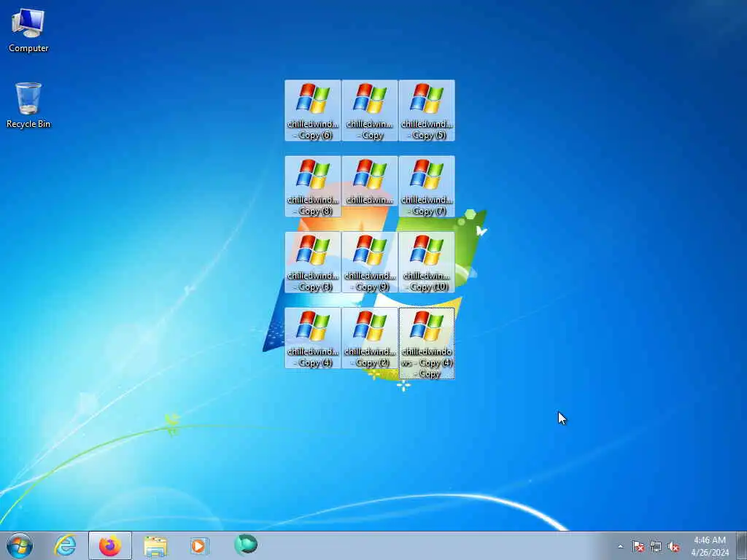Click the chilledwindows - Copy file without number
This screenshot has height=560, width=747.
[x=370, y=111]
